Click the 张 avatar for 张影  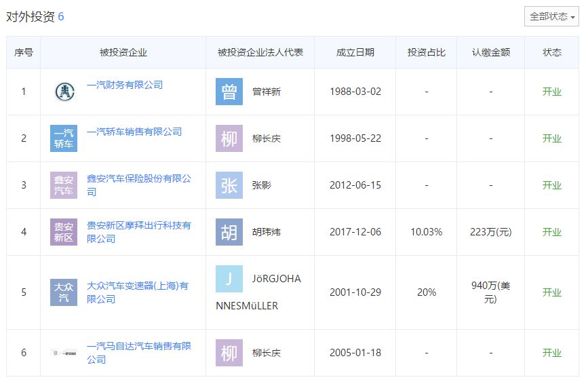pyautogui.click(x=229, y=185)
